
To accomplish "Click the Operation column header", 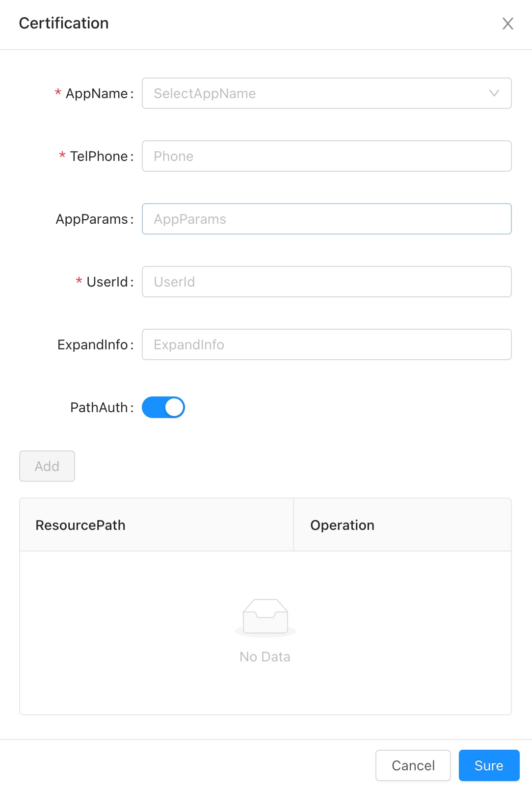I will tap(342, 525).
